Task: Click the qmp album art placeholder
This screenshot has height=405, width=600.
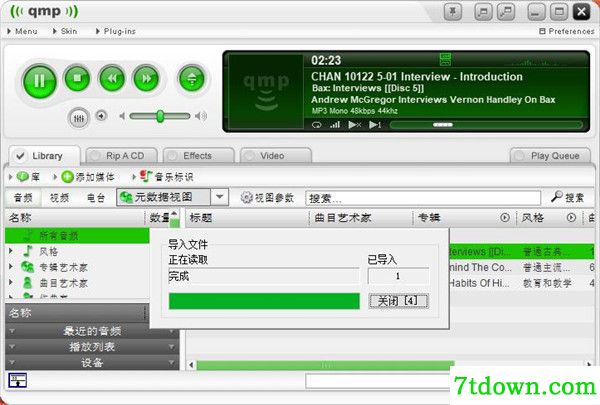Action: point(266,91)
